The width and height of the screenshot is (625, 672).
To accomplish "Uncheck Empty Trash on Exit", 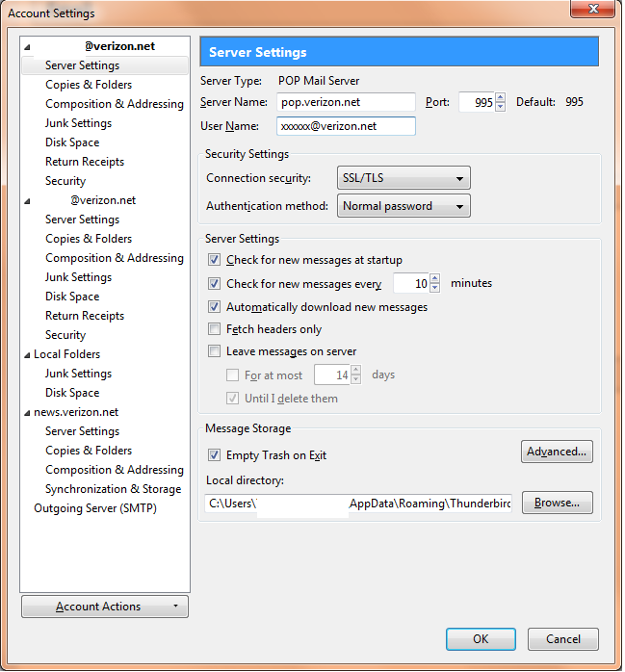I will click(x=215, y=455).
